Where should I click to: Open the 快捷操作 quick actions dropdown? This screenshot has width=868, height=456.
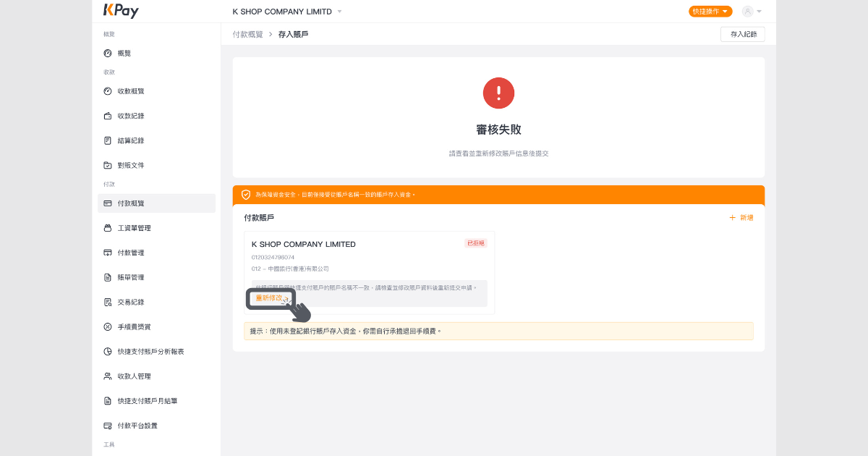[710, 12]
